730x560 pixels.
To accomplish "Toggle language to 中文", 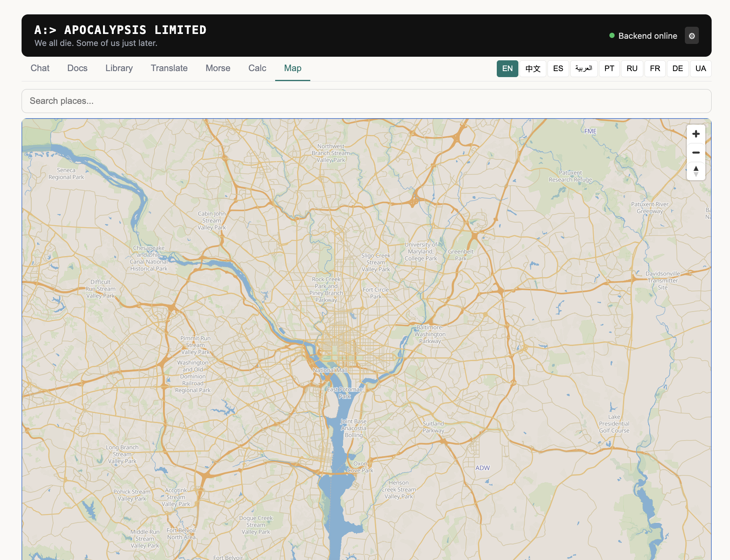I will pos(533,68).
